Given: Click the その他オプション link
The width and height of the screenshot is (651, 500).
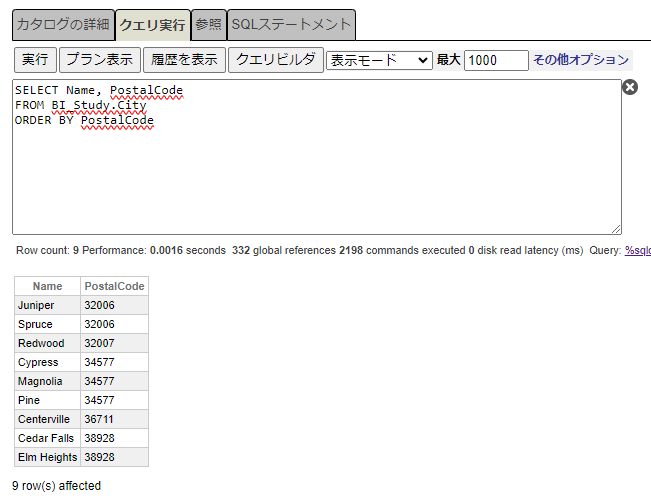Looking at the screenshot, I should click(581, 60).
